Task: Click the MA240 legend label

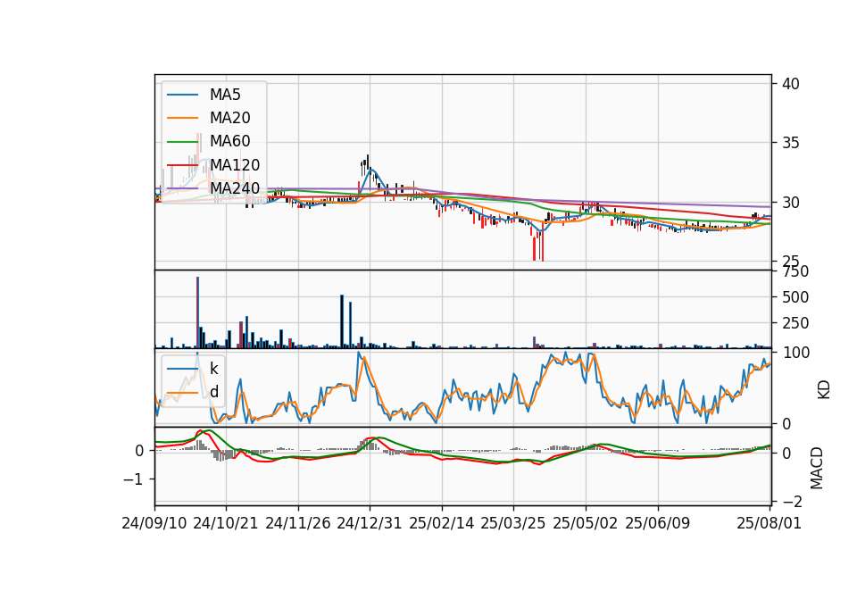Action: 235,188
